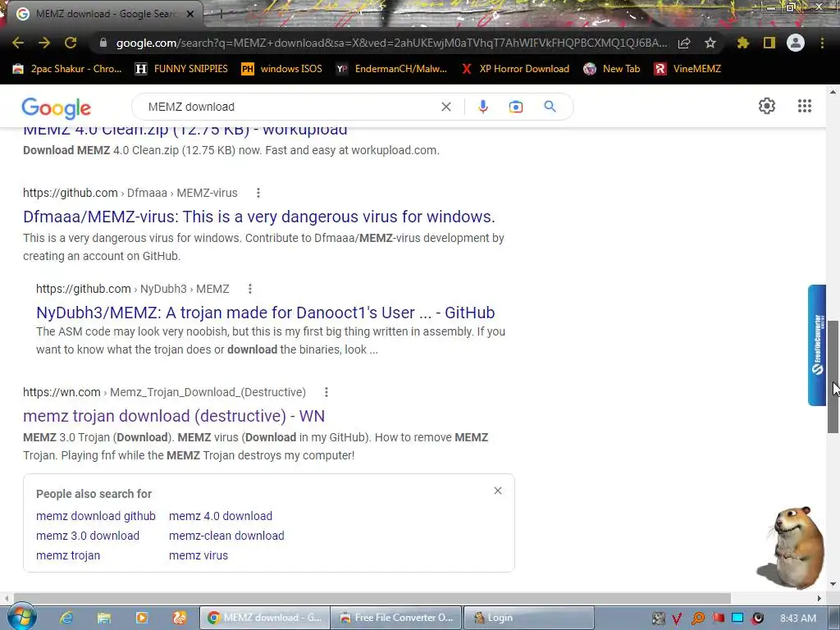Click the red flag tray icon
This screenshot has width=840, height=630.
click(718, 619)
